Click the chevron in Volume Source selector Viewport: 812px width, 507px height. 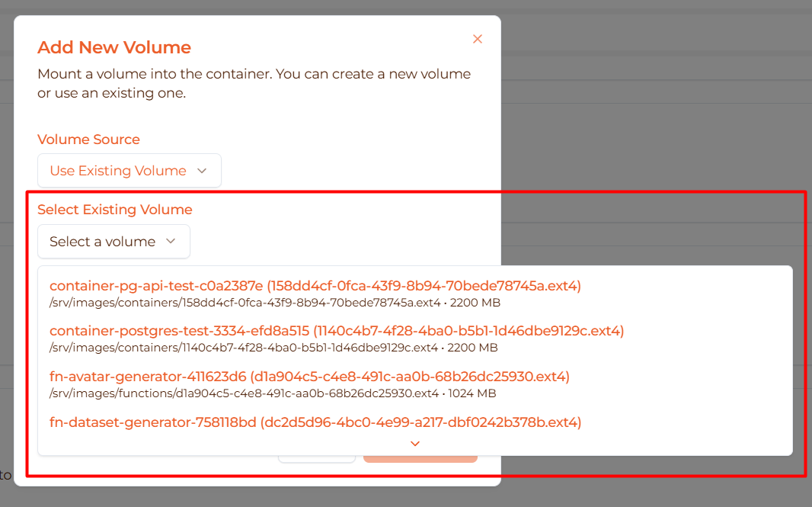(x=202, y=171)
